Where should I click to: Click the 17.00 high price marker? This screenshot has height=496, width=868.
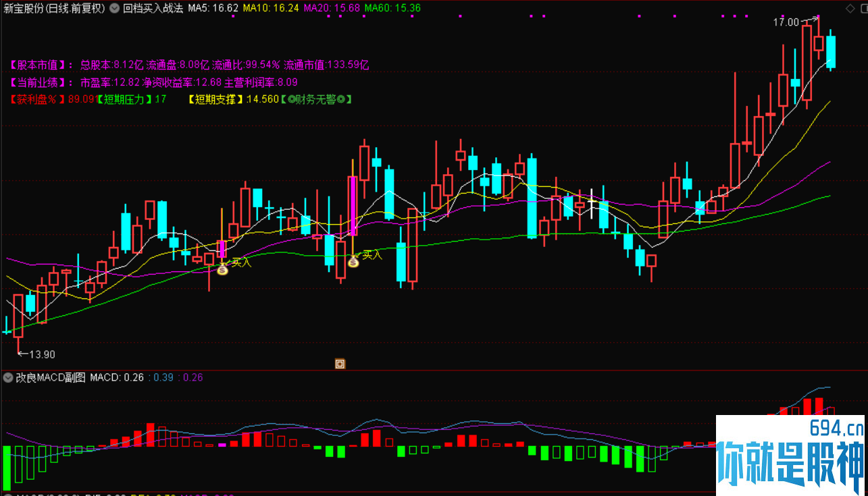point(786,22)
